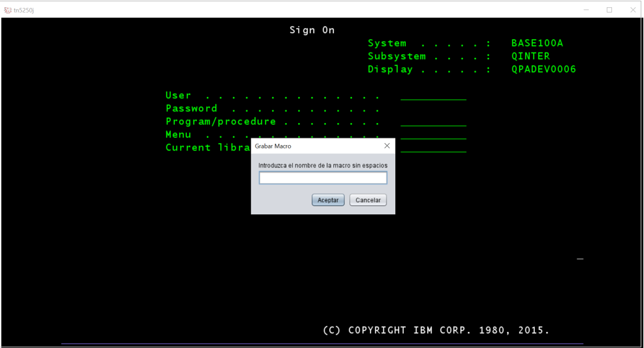Screen dimensions: 644x348
Task: Click the Password field label
Action: (192, 108)
